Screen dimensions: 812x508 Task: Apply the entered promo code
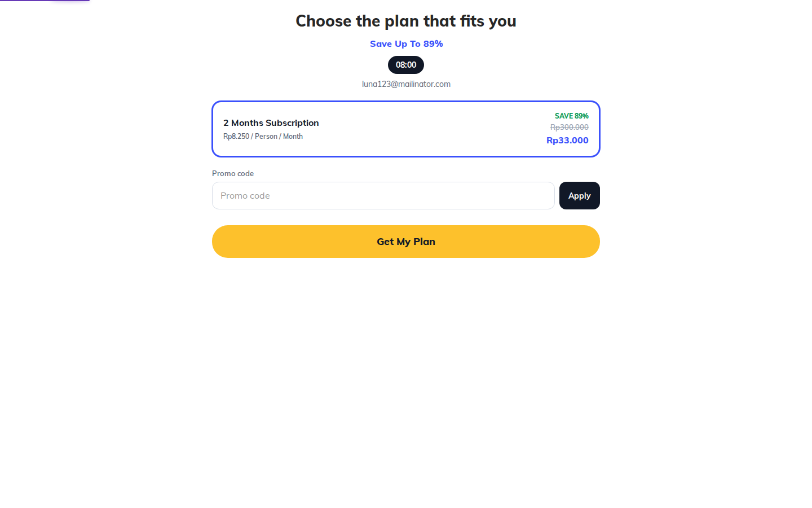click(x=579, y=195)
